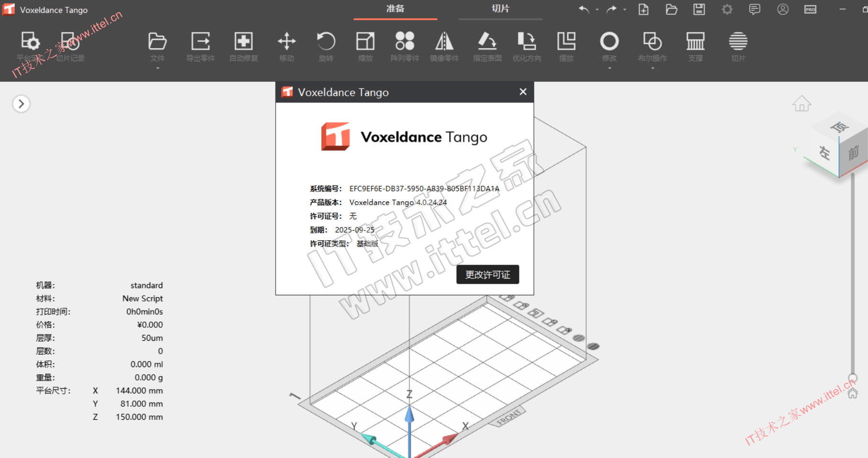Click the New Script material value
Screen dimensions: 868x458
[143, 298]
